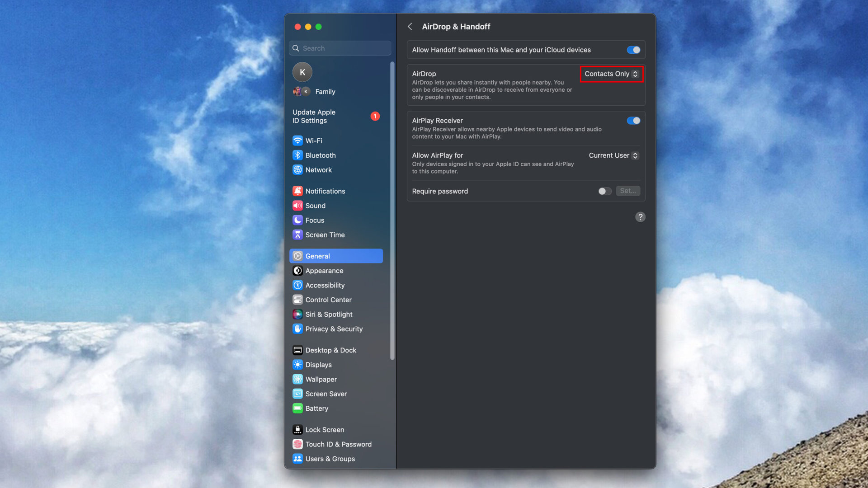This screenshot has height=488, width=868.
Task: Open the Allow AirPlay for Current User dropdown
Action: (x=613, y=155)
